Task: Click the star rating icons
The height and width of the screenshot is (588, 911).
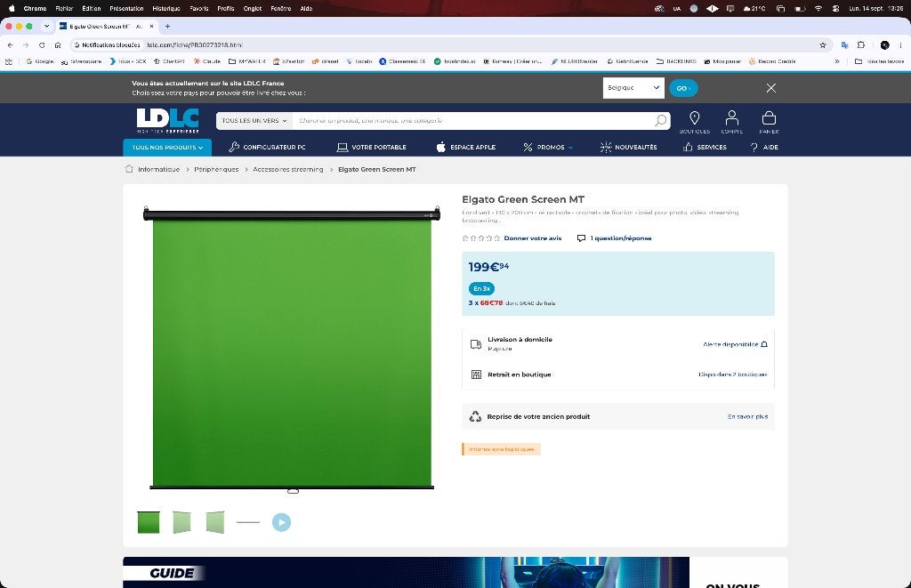Action: click(480, 238)
